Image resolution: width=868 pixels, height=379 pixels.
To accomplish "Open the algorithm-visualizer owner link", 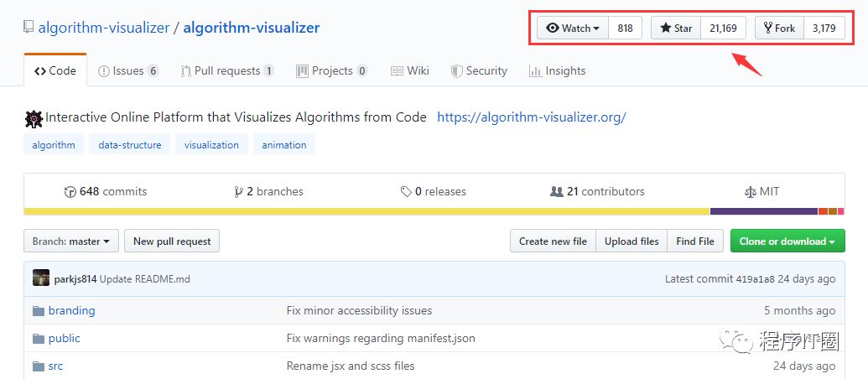I will click(103, 27).
